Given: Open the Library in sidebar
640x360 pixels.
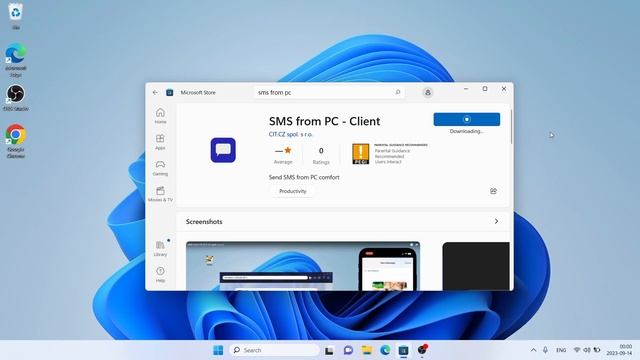Looking at the screenshot, I should click(x=160, y=248).
